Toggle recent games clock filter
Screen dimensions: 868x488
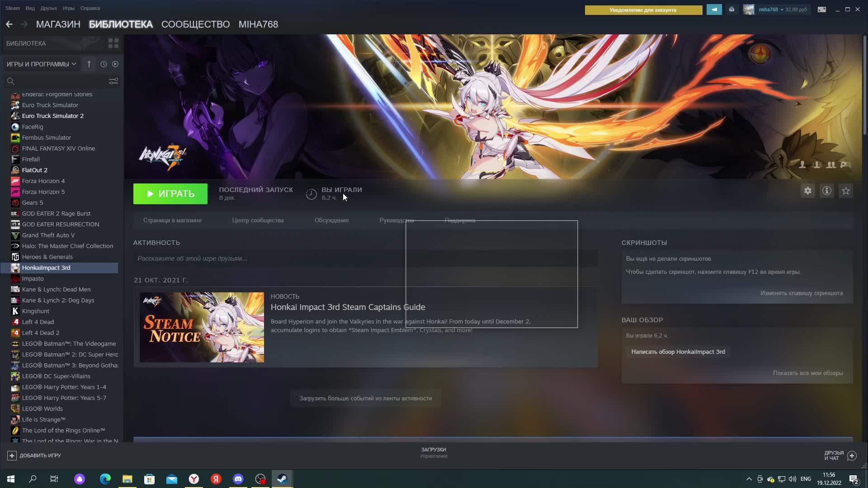coord(104,64)
